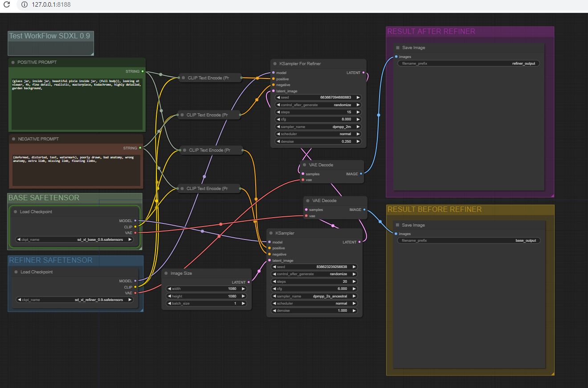Click the STRING output port on POSITIVE PROMPT node
The width and height of the screenshot is (588, 388).
pos(143,71)
